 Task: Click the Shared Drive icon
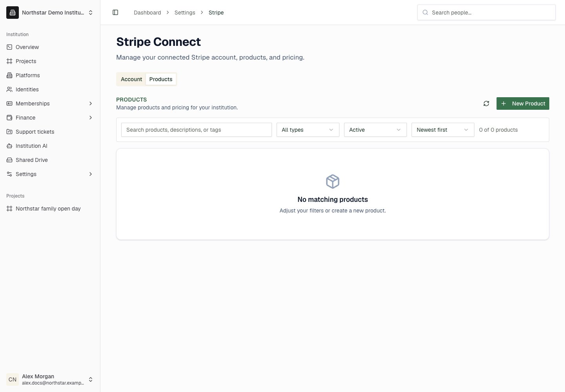[9, 160]
